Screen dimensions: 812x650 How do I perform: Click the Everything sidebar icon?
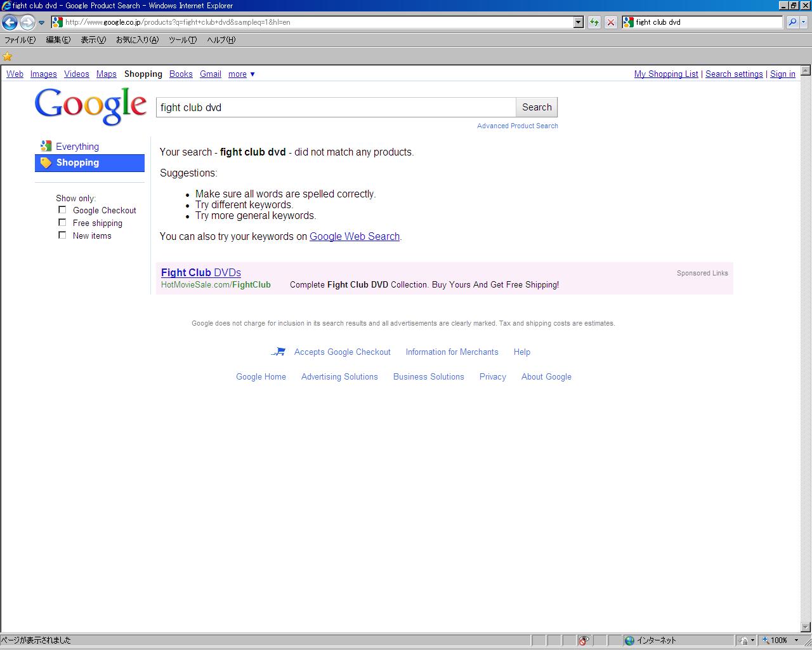point(46,146)
